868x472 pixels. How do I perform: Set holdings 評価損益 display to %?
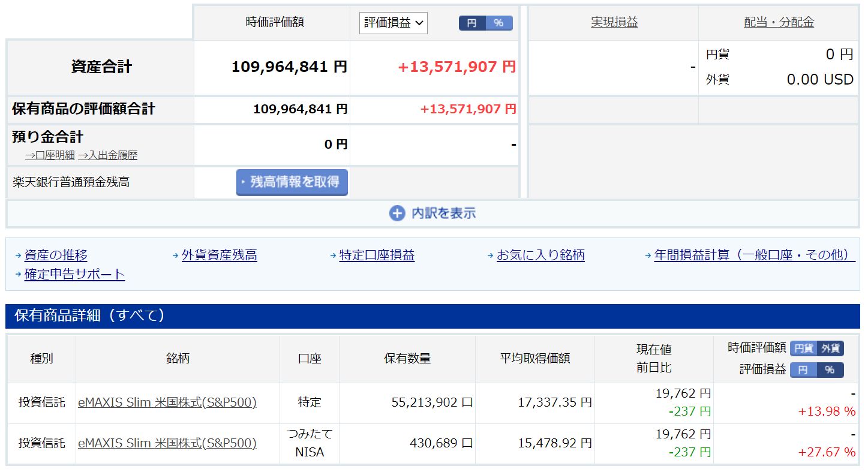click(x=830, y=369)
